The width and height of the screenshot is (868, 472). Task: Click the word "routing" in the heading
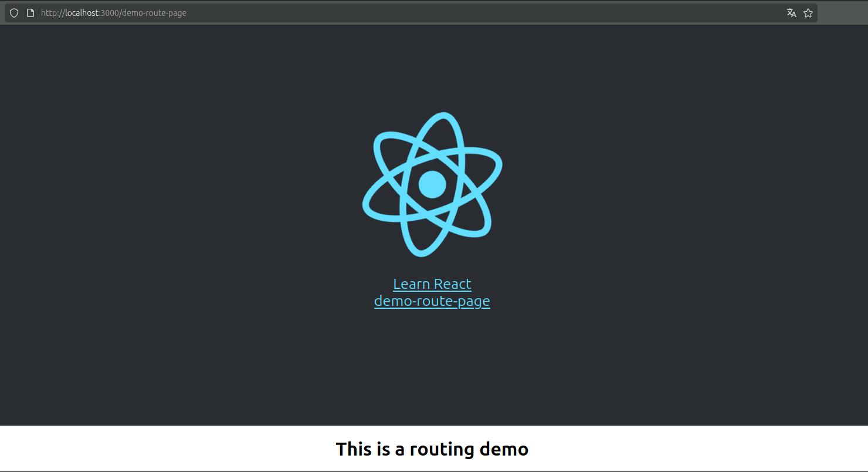(x=442, y=449)
